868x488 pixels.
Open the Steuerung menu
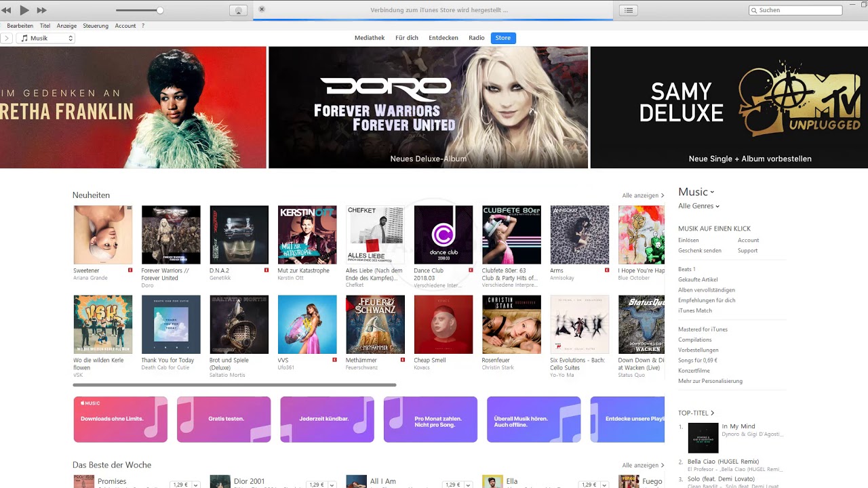click(96, 26)
